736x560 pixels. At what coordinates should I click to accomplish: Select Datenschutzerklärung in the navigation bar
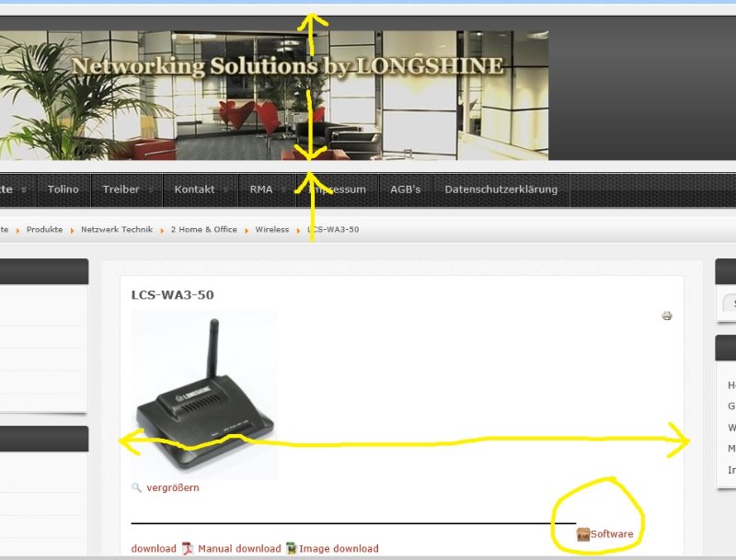[501, 189]
